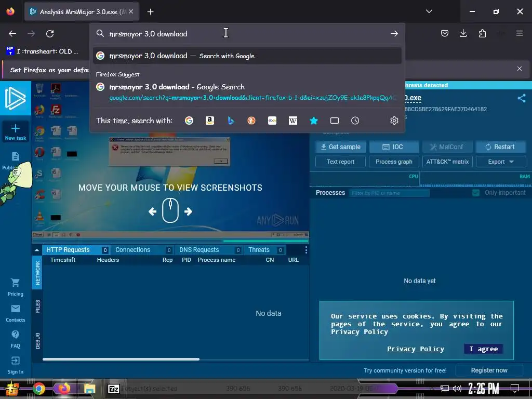Screen dimensions: 532x399
Task: Dismiss the set Firefox as default banner
Action: coord(520,69)
